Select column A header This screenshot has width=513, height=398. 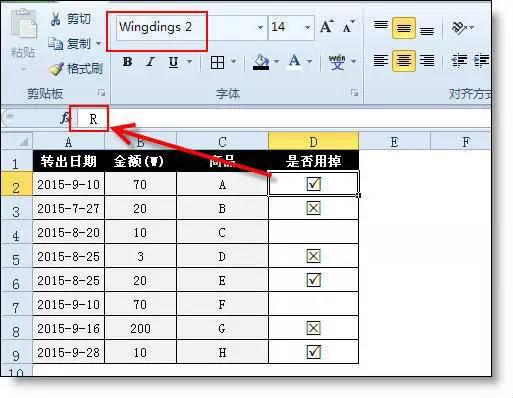point(69,142)
